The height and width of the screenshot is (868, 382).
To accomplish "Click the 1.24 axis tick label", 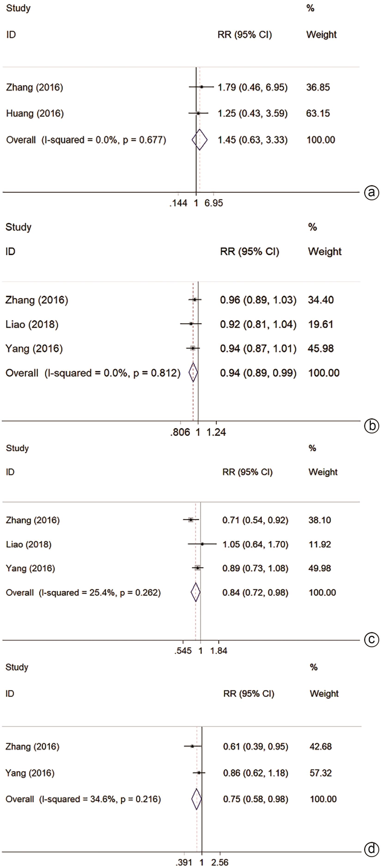I will click(216, 432).
